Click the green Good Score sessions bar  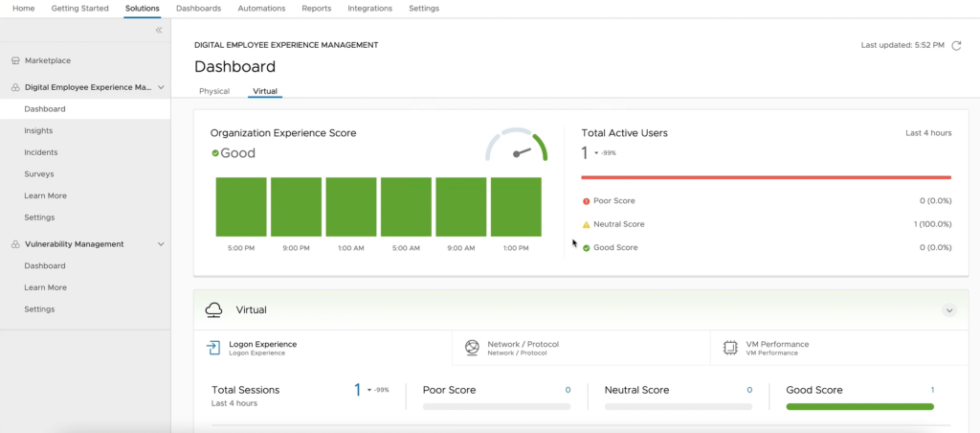(860, 407)
